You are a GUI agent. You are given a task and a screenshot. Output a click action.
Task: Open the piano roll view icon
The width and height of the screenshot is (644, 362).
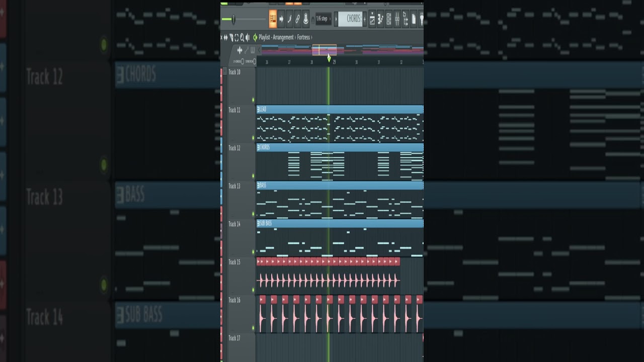pos(380,19)
